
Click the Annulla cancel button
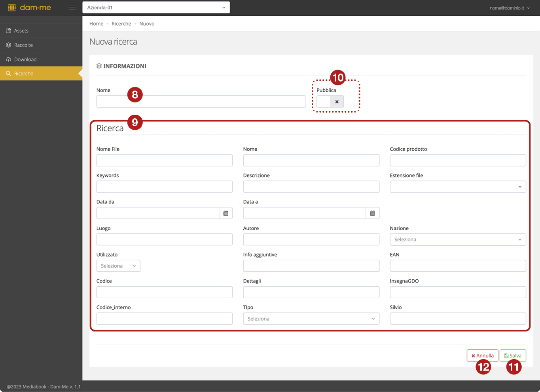482,356
